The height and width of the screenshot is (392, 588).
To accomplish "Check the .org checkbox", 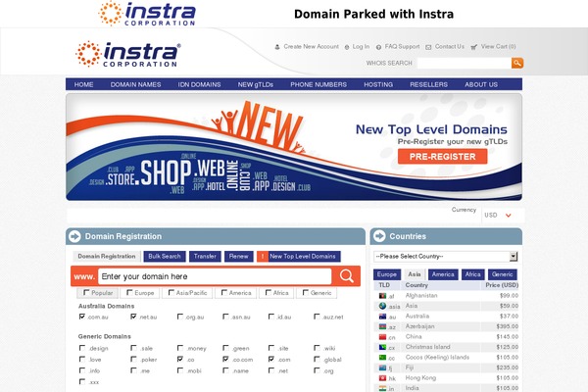I will tap(317, 370).
